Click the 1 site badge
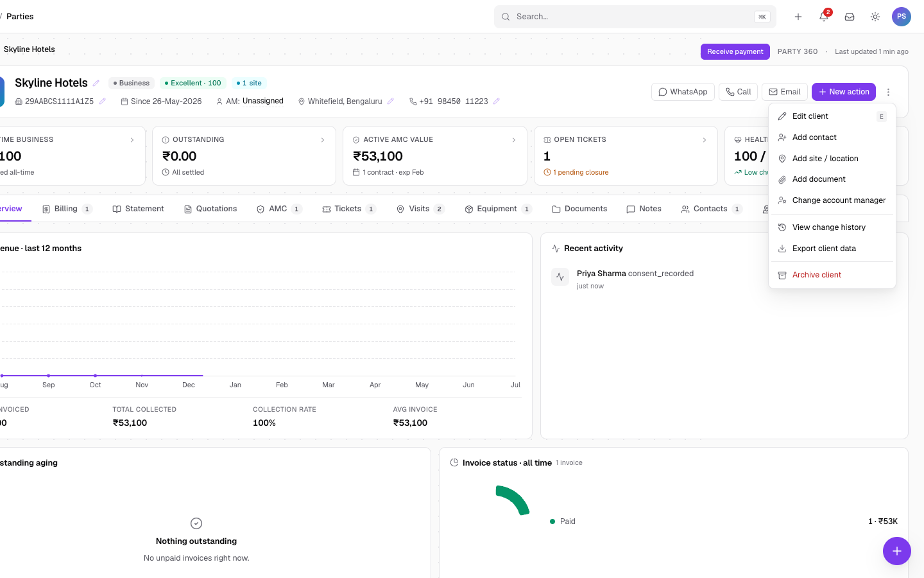The image size is (924, 578). coord(249,83)
